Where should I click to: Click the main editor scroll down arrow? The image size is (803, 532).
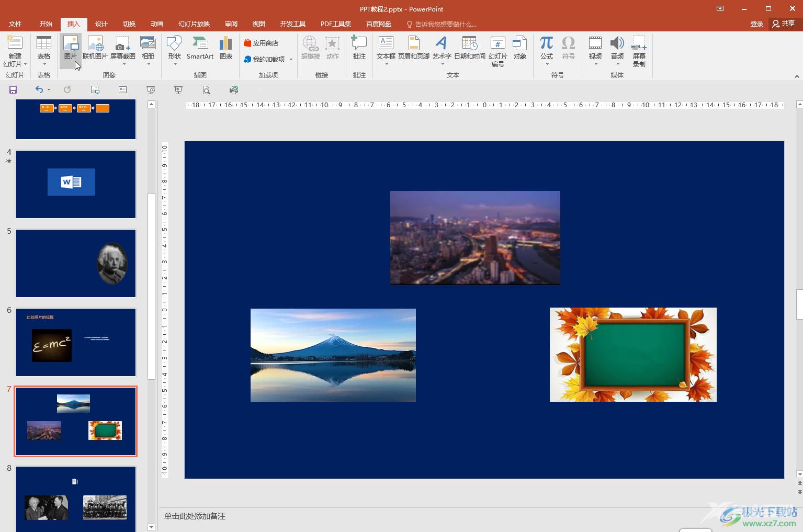pos(799,474)
